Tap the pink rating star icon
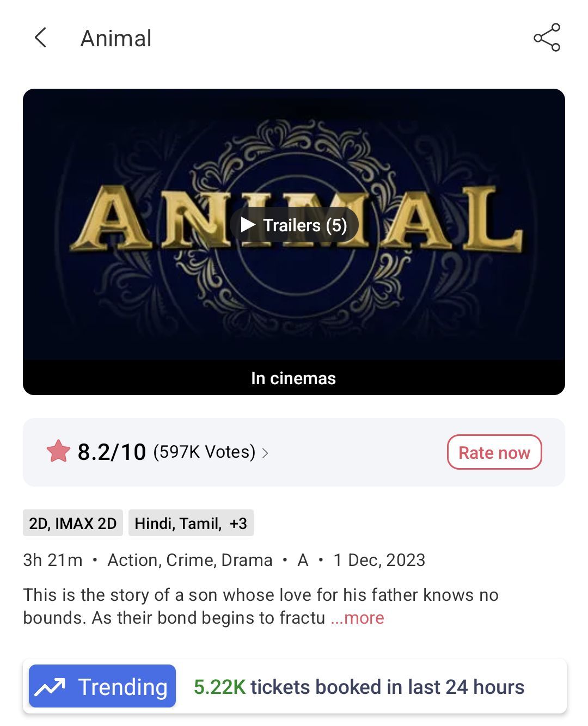Viewport: 588px width, 726px height. (58, 452)
